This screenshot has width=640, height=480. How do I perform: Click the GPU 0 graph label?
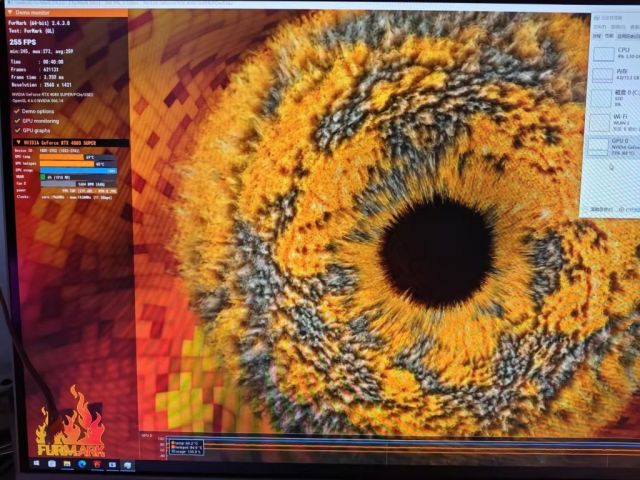pos(147,436)
